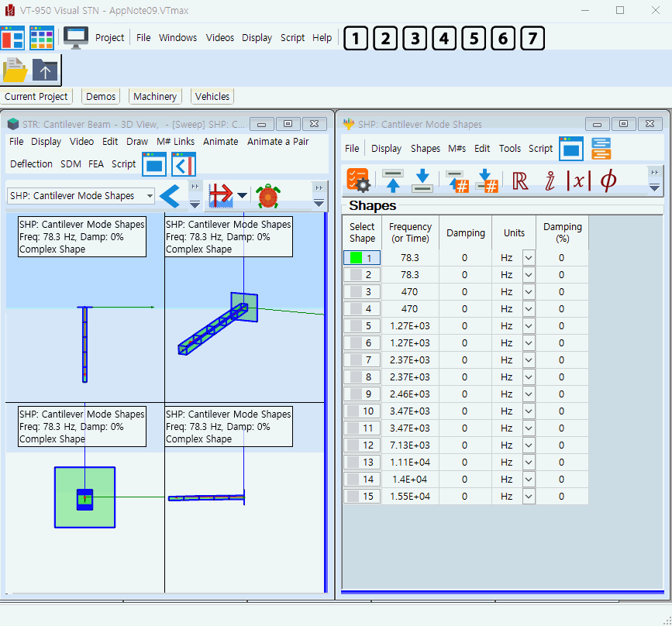
Task: Open Animate a Pair menu
Action: [x=277, y=142]
